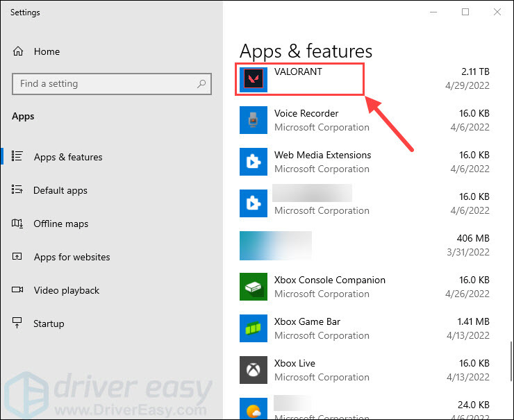Open Apps for websites page

[x=72, y=257]
